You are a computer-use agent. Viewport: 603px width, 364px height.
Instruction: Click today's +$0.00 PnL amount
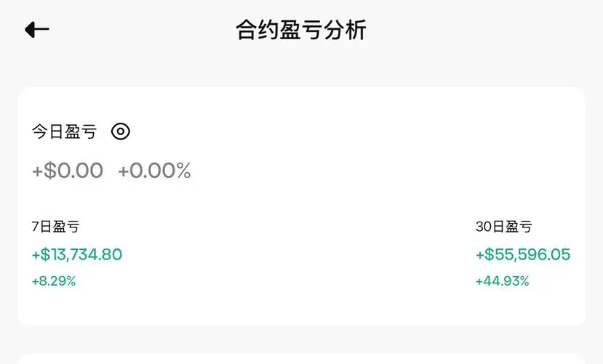(x=68, y=171)
